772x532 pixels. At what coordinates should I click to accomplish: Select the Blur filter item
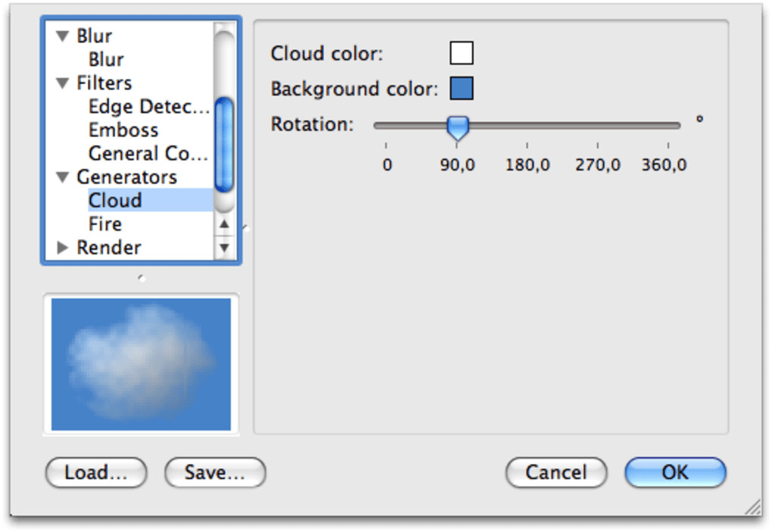pos(106,60)
